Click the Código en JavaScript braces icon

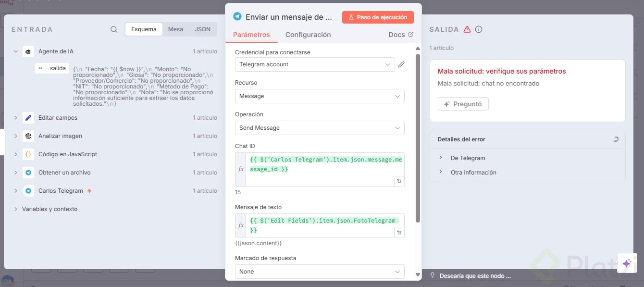(28, 154)
